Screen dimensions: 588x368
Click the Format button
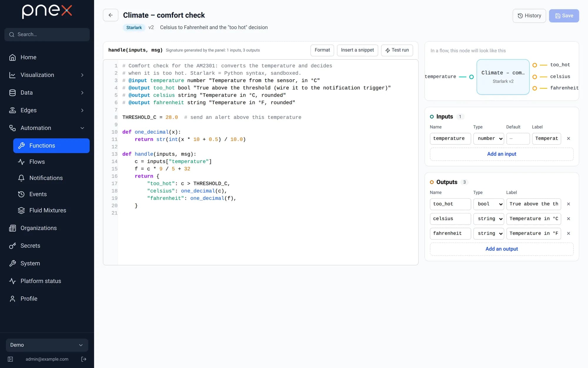pyautogui.click(x=322, y=50)
